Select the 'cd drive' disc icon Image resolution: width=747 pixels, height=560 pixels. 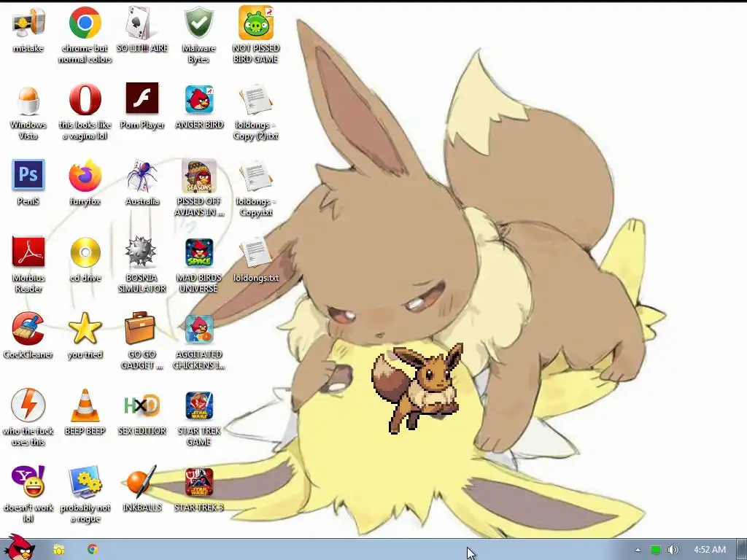85,252
